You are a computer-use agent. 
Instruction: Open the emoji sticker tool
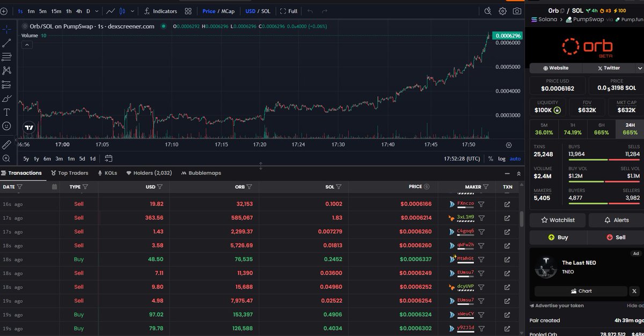click(7, 126)
